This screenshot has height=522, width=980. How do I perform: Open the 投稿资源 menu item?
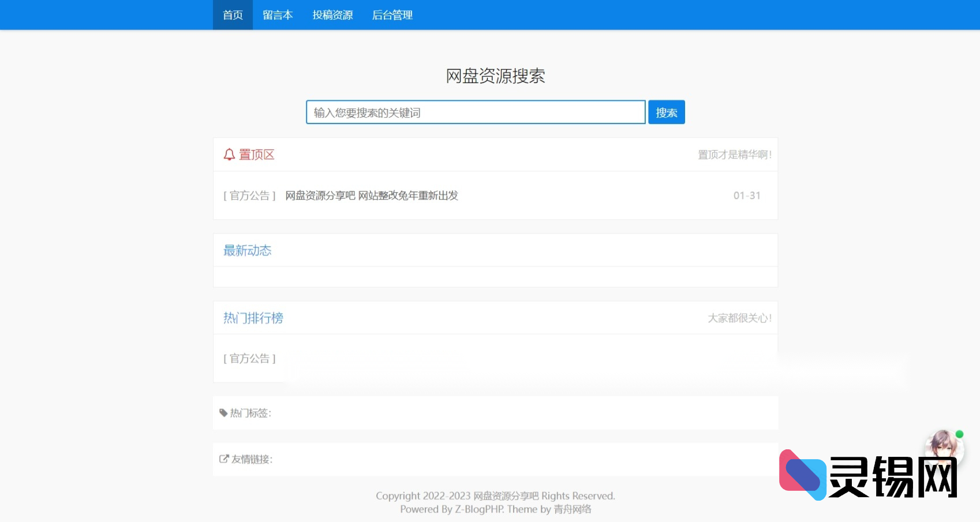point(332,15)
